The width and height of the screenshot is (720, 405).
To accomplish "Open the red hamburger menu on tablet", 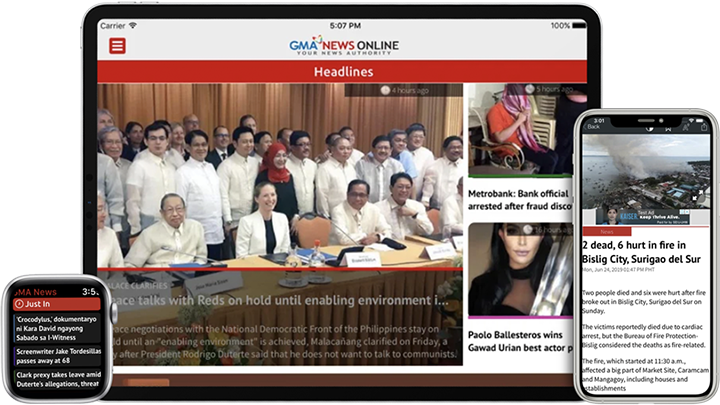I will pos(118,46).
